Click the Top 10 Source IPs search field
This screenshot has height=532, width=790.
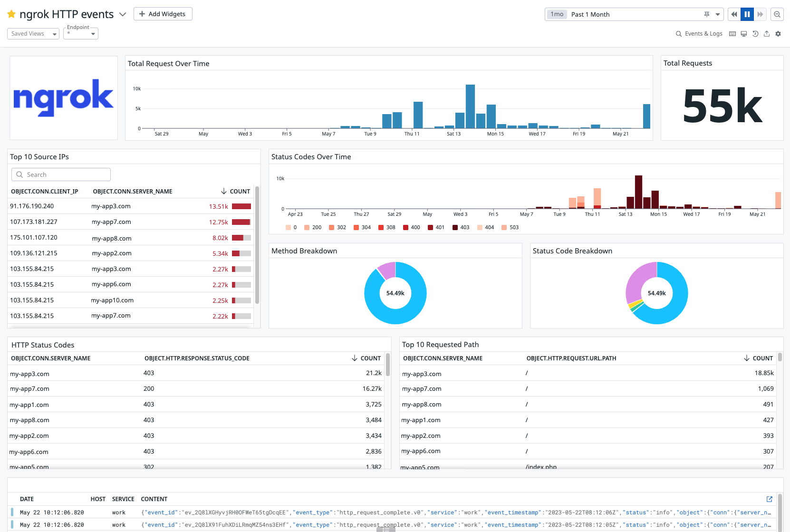tap(61, 174)
